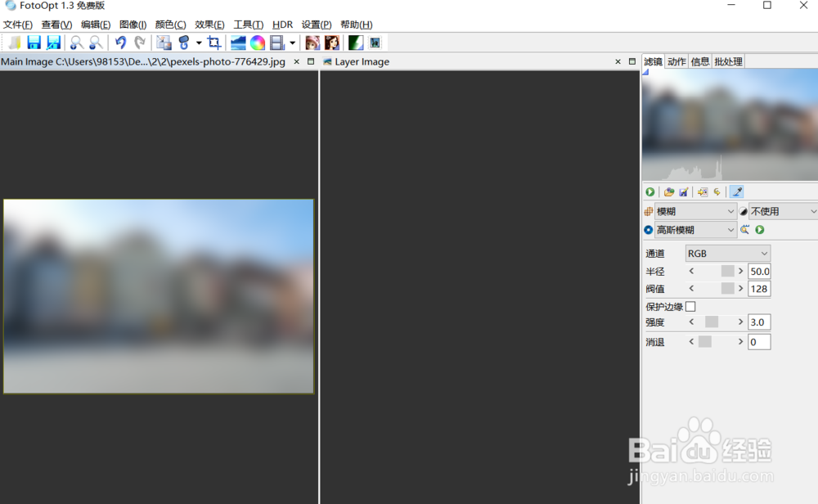The image size is (818, 504).
Task: Click the save-as floppy icon
Action: pos(53,43)
